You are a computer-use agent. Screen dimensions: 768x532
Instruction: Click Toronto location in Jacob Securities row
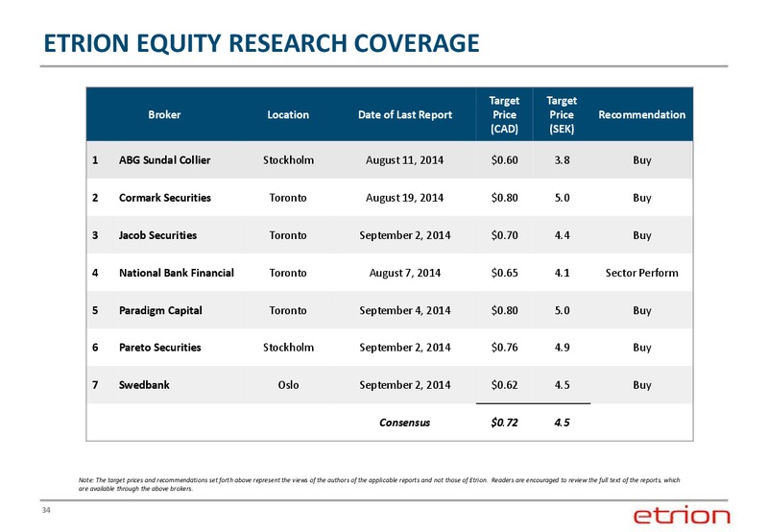click(x=288, y=235)
